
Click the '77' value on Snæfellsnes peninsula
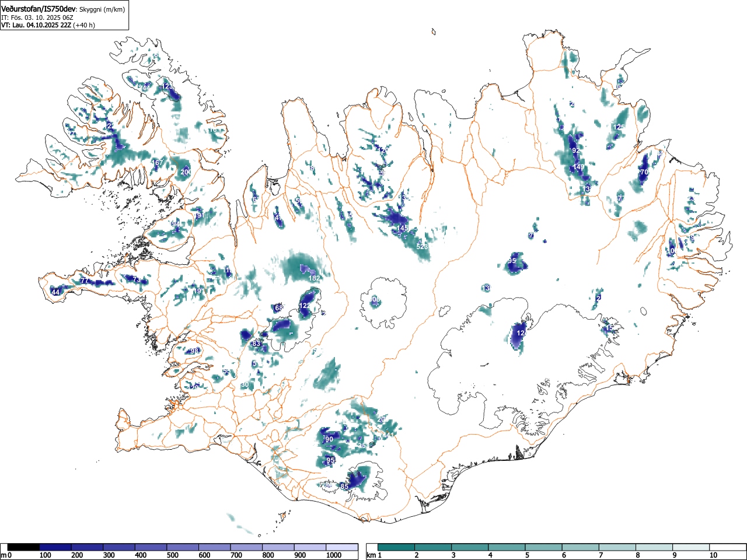[84, 281]
